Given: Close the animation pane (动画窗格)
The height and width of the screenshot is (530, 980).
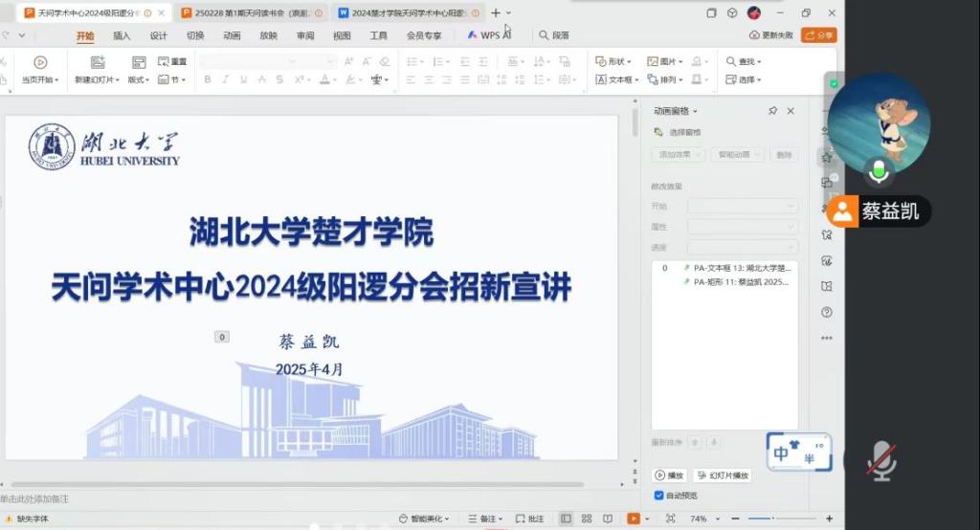Looking at the screenshot, I should pos(791,111).
